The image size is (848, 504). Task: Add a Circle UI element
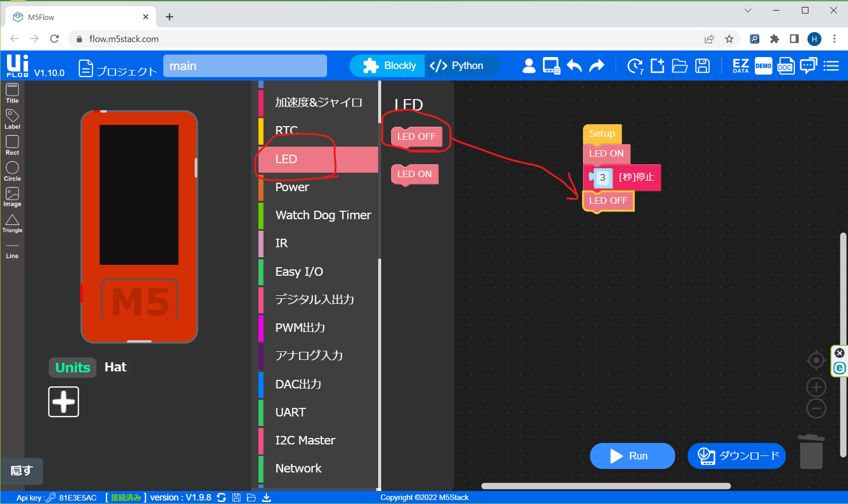(x=12, y=172)
